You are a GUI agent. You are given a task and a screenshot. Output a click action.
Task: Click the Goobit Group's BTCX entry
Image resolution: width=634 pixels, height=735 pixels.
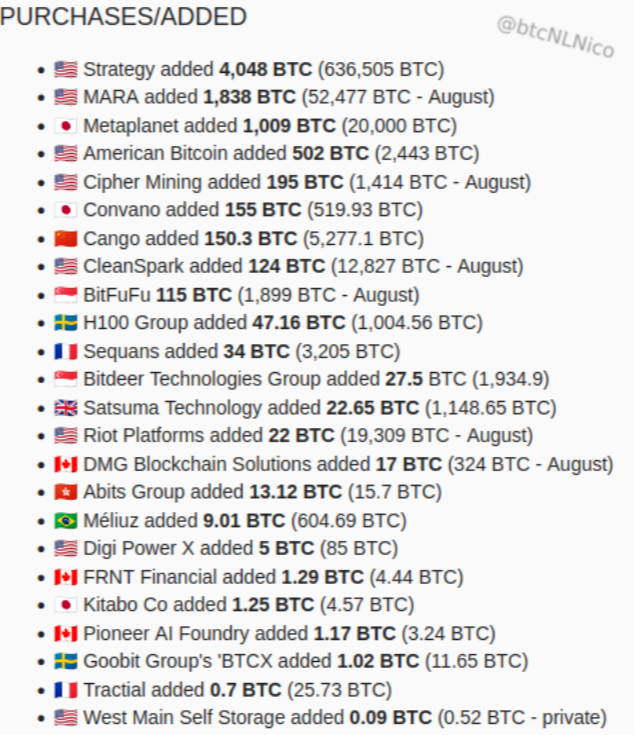pos(305,661)
